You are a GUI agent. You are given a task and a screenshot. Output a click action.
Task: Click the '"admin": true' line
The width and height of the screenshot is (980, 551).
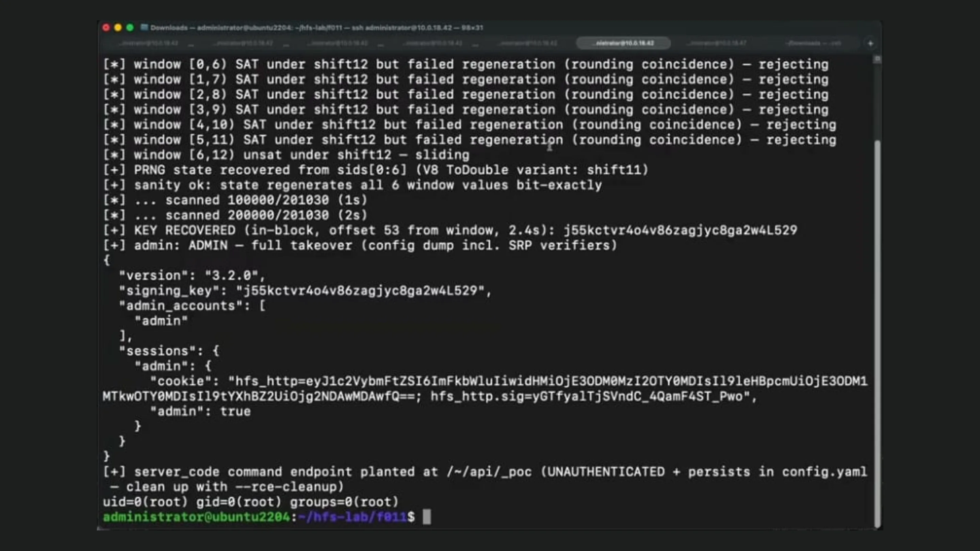[x=200, y=412]
